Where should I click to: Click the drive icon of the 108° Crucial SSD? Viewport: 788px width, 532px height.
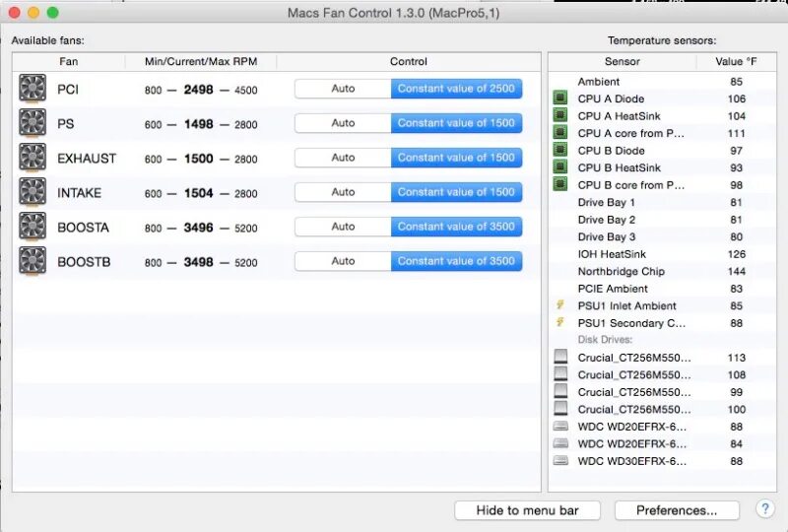(x=560, y=373)
